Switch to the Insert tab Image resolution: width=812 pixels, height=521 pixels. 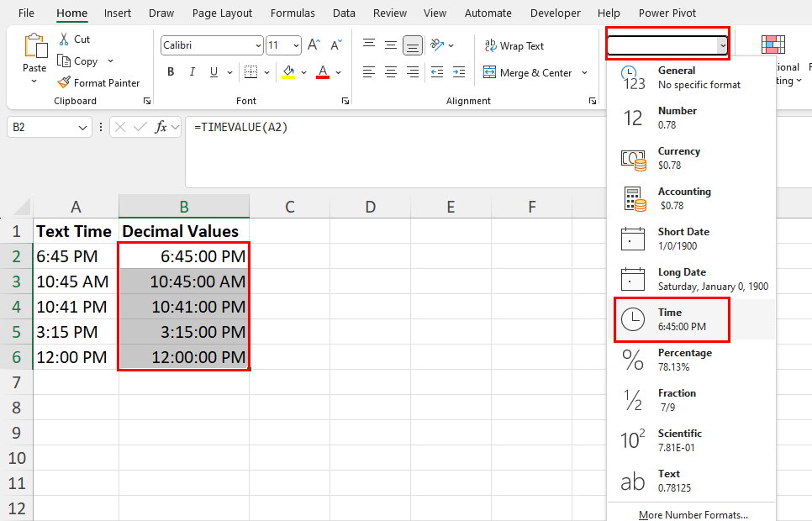pos(118,13)
